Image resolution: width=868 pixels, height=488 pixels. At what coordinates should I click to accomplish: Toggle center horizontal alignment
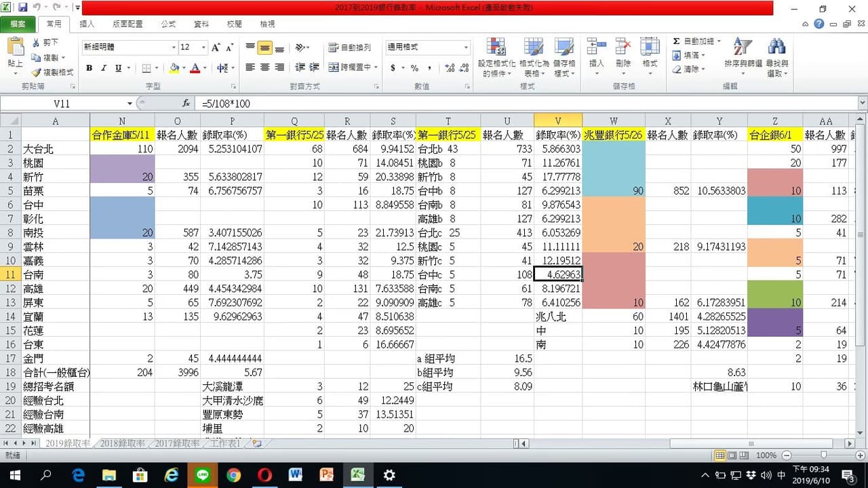265,68
